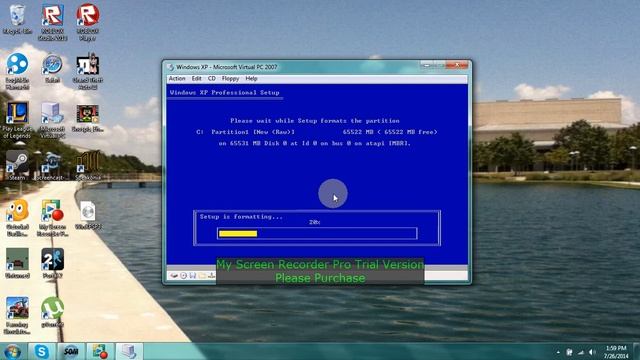The height and width of the screenshot is (360, 640).
Task: Select the ROBLOX Studio desktop shortcut
Action: pyautogui.click(x=53, y=22)
